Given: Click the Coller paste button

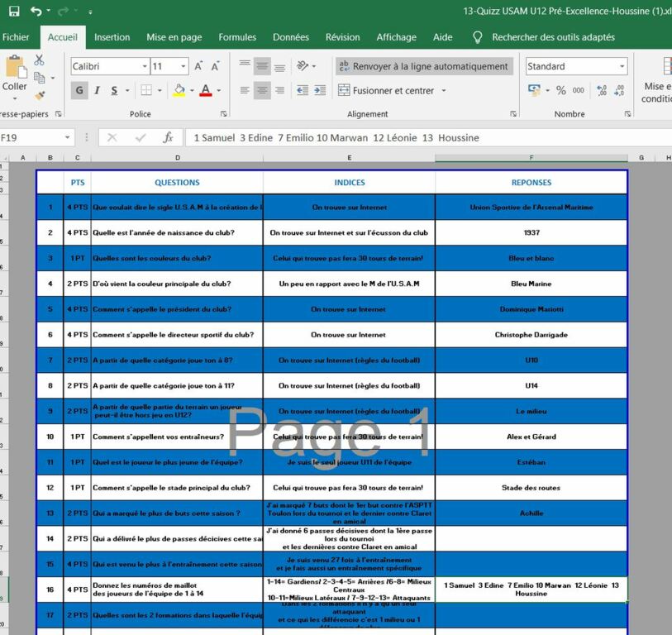Looking at the screenshot, I should [x=14, y=74].
